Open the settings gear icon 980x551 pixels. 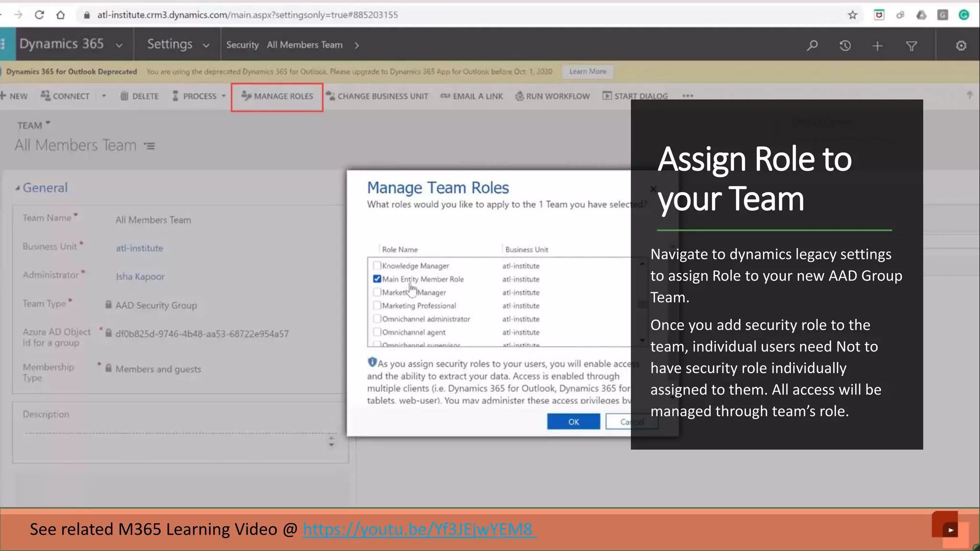[961, 45]
